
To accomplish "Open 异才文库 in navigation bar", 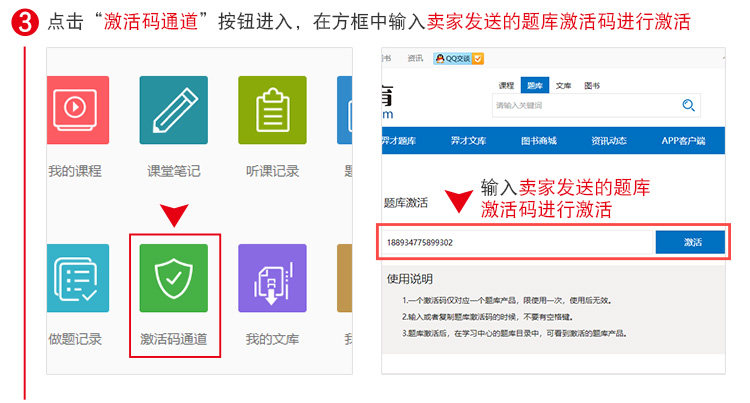I will click(x=468, y=141).
